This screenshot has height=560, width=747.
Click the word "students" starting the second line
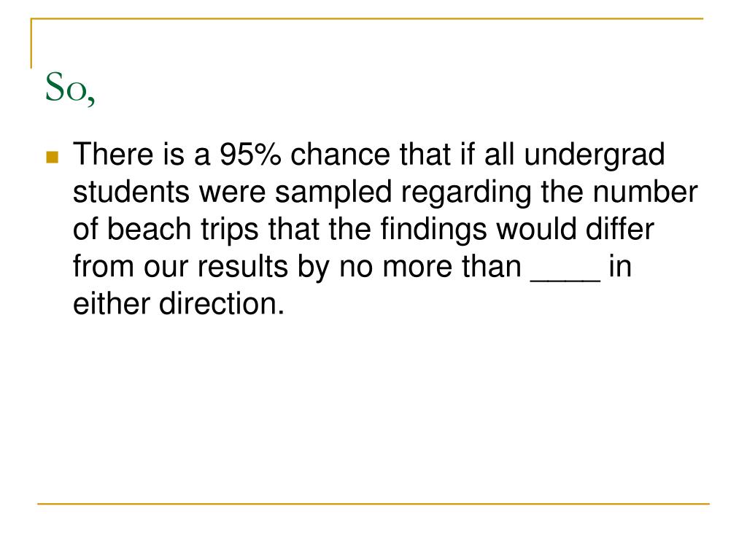pos(131,192)
